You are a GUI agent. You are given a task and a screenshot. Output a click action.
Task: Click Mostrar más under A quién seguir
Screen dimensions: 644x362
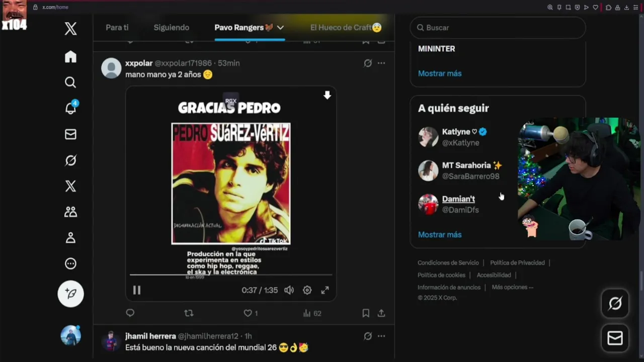(x=440, y=235)
